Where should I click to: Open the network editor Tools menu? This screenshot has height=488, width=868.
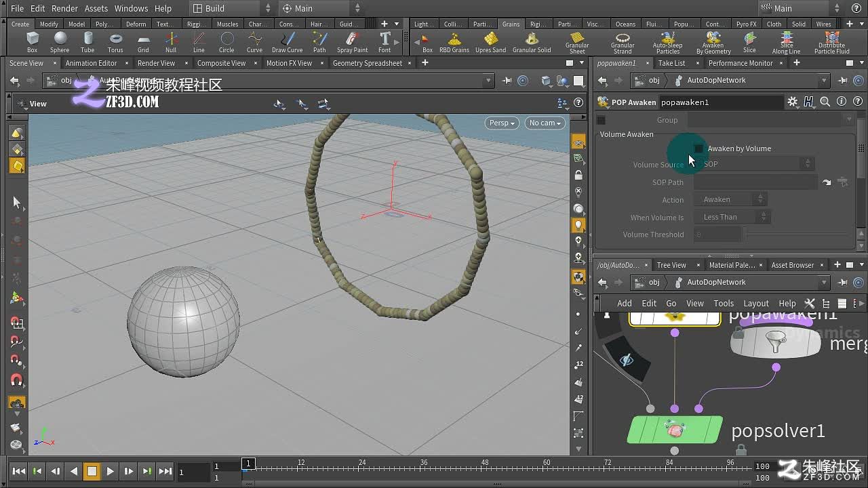(x=724, y=303)
